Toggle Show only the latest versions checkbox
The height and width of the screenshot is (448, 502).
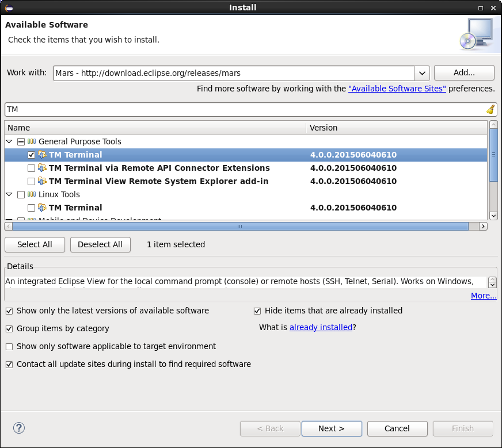pyautogui.click(x=9, y=311)
